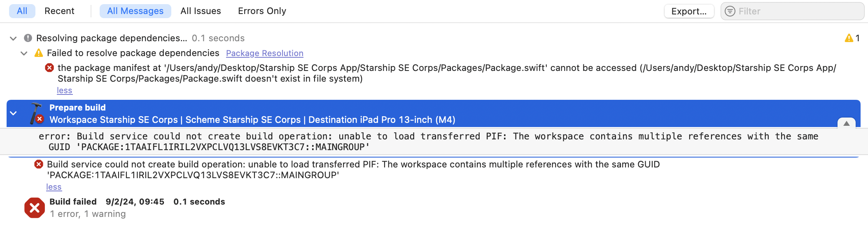Viewport: 868px width, 226px height.
Task: Click red error icon beside package manifest message
Action: (49, 68)
